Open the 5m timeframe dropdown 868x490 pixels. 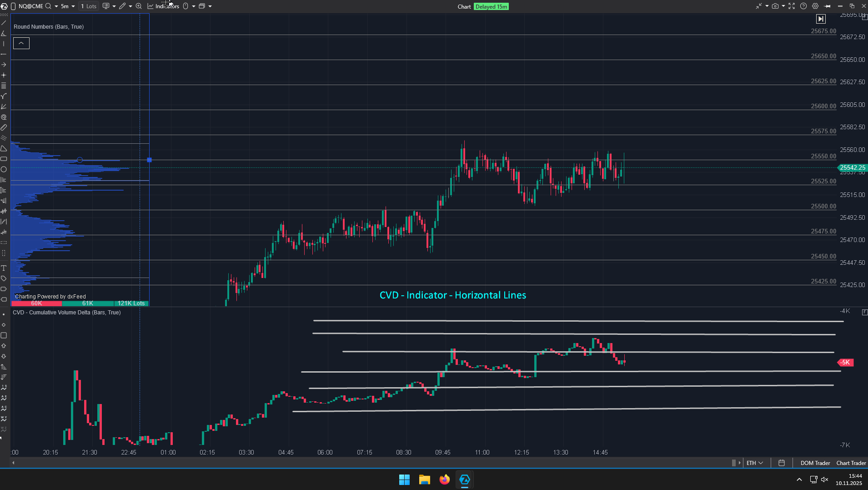click(68, 6)
